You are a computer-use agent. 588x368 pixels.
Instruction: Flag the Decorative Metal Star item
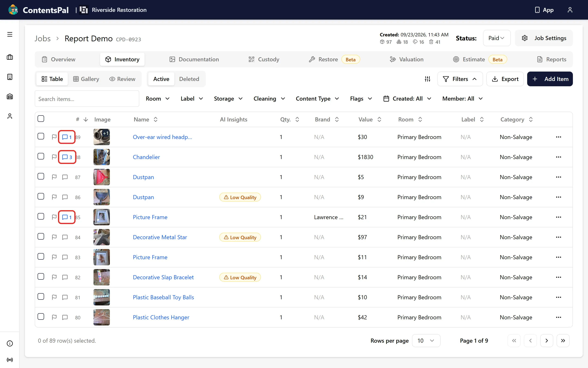point(54,237)
